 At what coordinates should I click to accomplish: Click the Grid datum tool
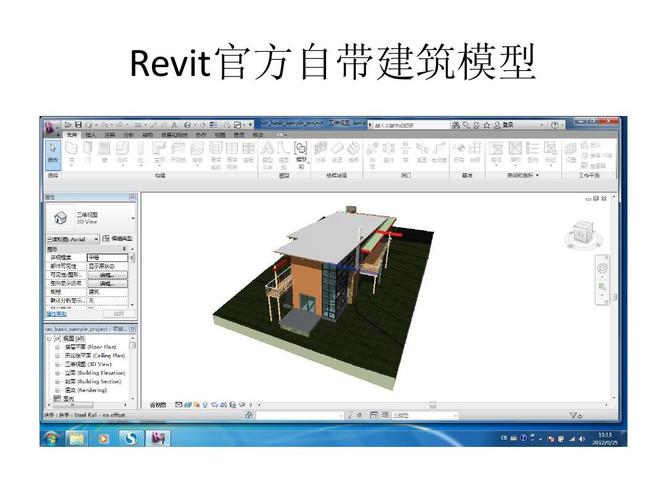coord(475,152)
